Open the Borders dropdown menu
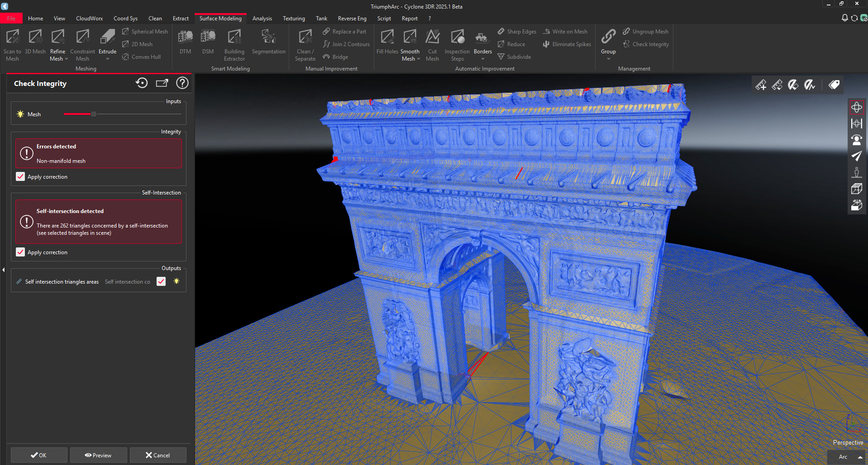 [x=482, y=59]
